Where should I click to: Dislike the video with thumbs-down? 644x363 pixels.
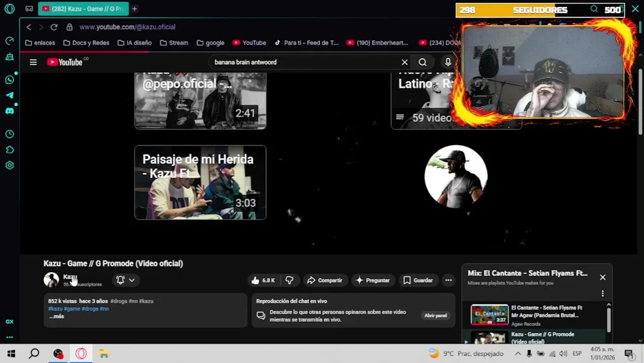pyautogui.click(x=289, y=280)
